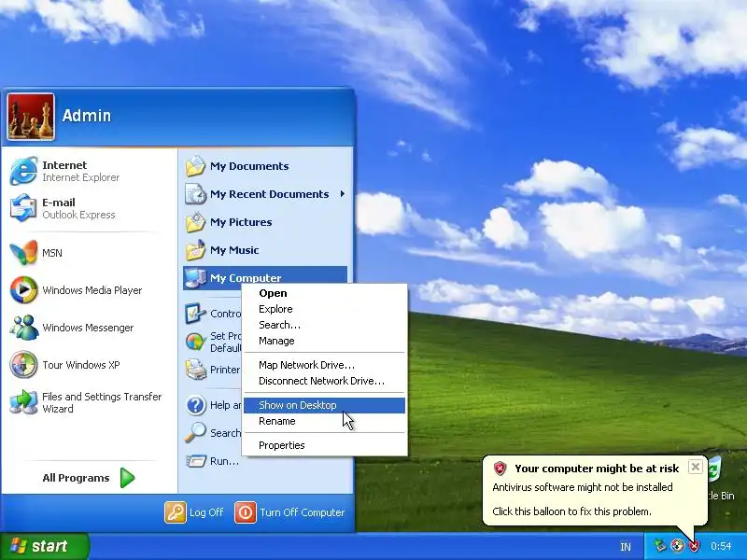Open the Control Panel icon
Image resolution: width=747 pixels, height=560 pixels.
(195, 314)
